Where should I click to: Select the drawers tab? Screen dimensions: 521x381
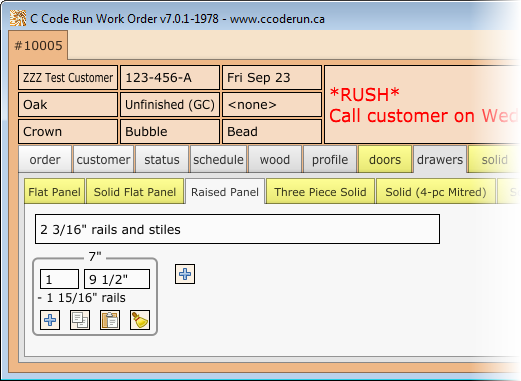coord(440,159)
